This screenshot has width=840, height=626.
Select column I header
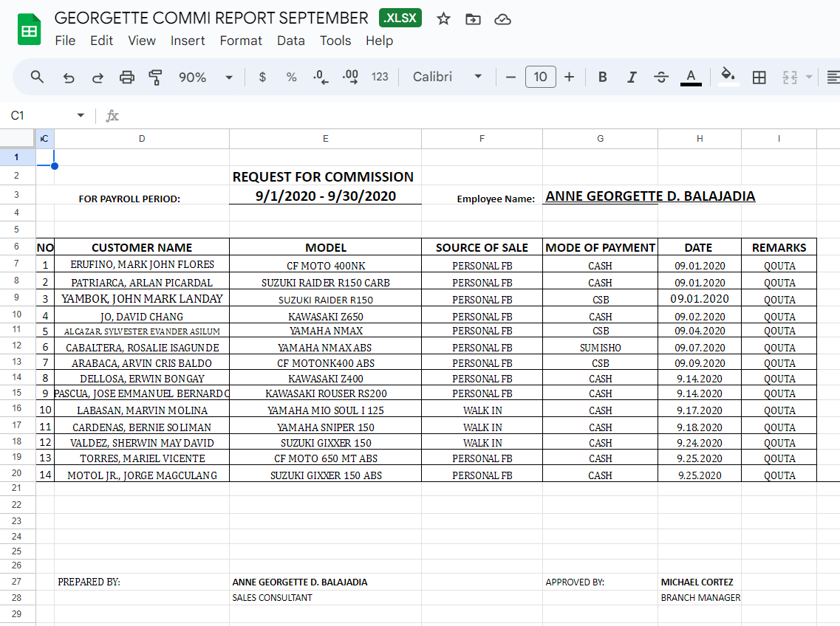(779, 139)
